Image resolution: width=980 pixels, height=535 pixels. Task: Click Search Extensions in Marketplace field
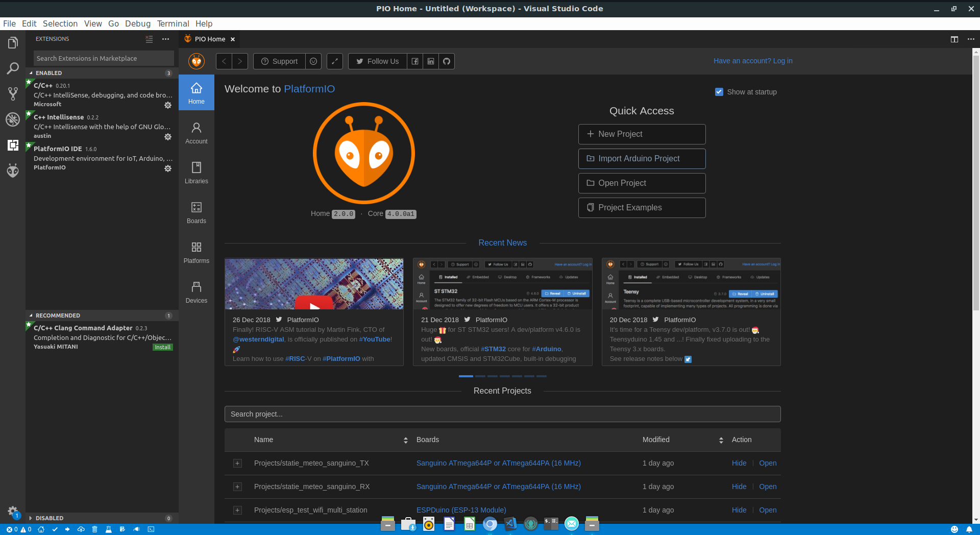104,58
